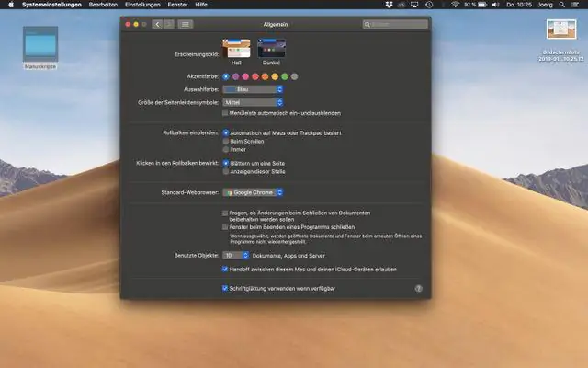Open the Apple menu
588x368 pixels.
[x=11, y=5]
